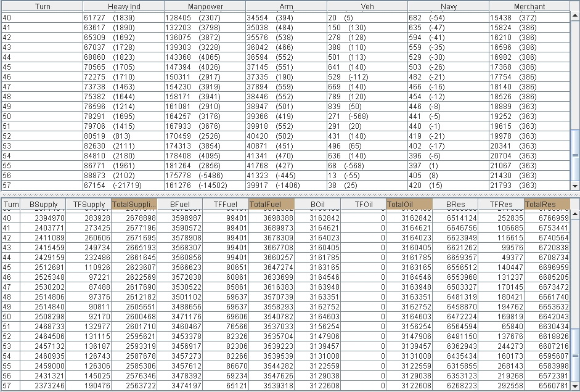The width and height of the screenshot is (580, 392).
Task: Click the TFSupply column header
Action: [x=89, y=204]
